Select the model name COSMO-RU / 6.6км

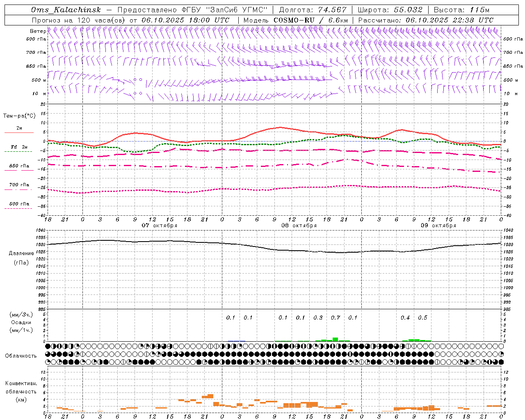coord(311,20)
